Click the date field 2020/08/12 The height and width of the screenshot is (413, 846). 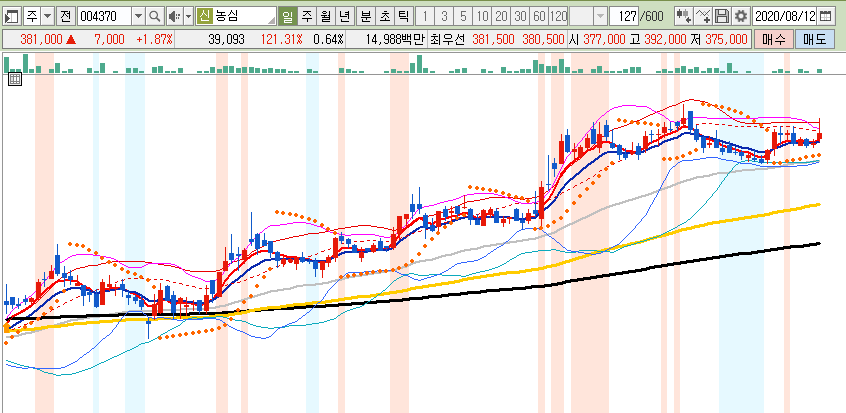[x=784, y=16]
